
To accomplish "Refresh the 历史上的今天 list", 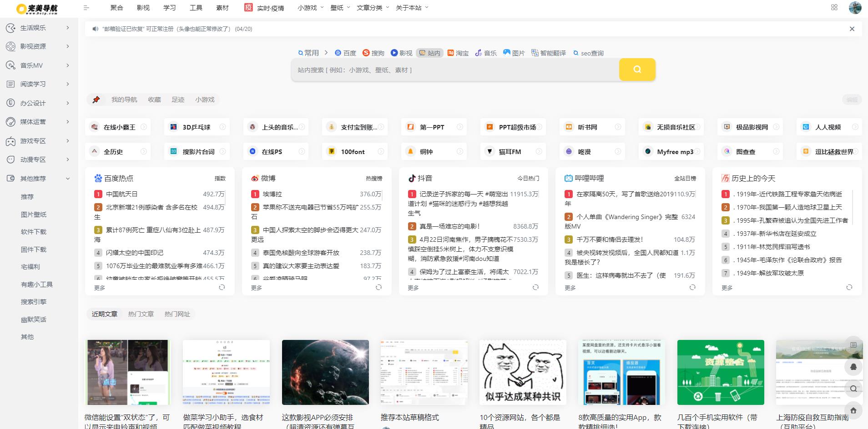I will pos(849,287).
